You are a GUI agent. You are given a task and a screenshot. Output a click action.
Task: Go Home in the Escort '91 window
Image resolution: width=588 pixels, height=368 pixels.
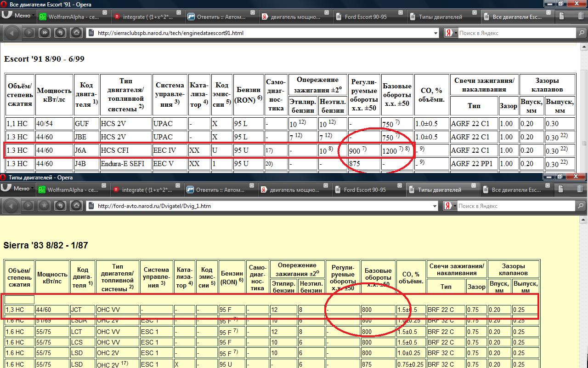(76, 33)
